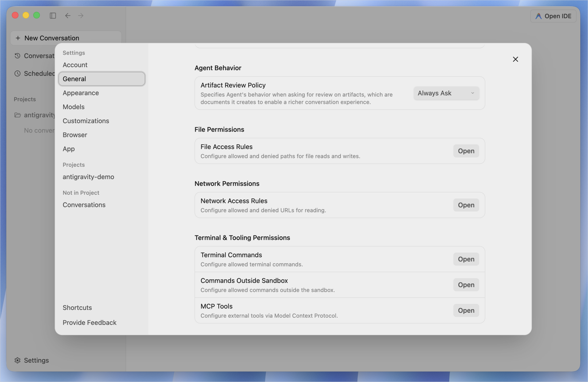Open Customizations settings

click(x=102, y=121)
